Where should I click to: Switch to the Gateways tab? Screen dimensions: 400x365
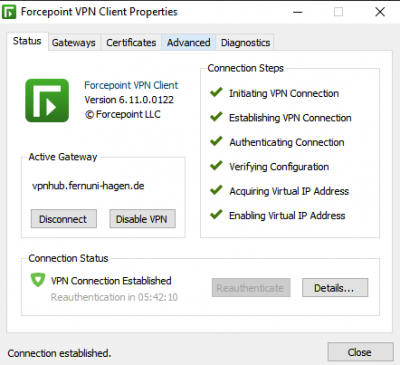point(74,43)
